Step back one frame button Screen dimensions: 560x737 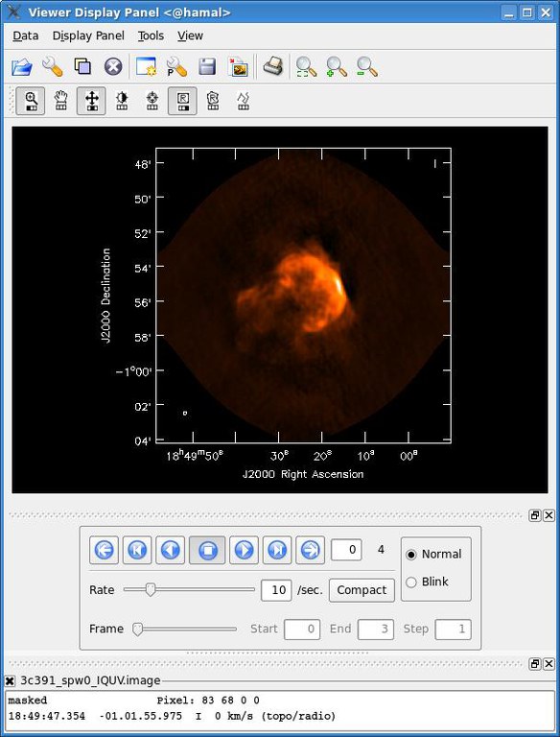[x=171, y=550]
